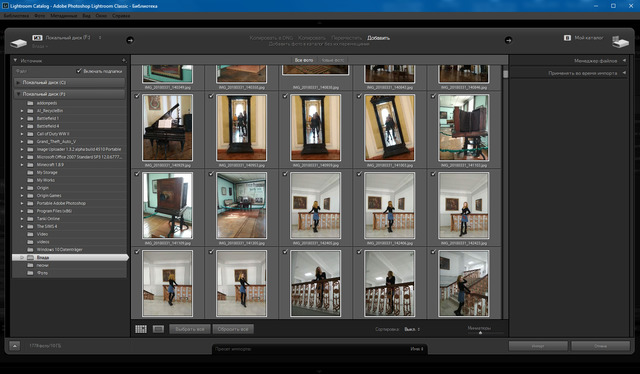The height and width of the screenshot is (374, 640).
Task: Open the Справка menu
Action: coord(121,16)
